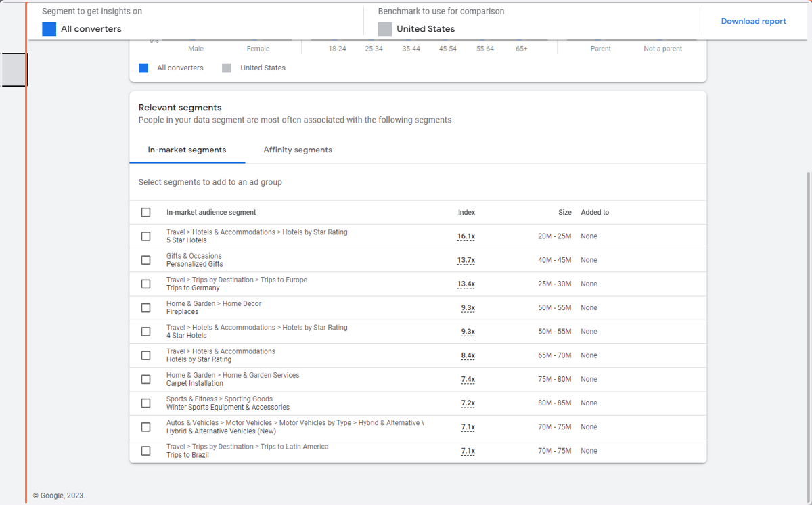The height and width of the screenshot is (505, 812).
Task: Click the Trips to Germany segment name
Action: point(193,288)
